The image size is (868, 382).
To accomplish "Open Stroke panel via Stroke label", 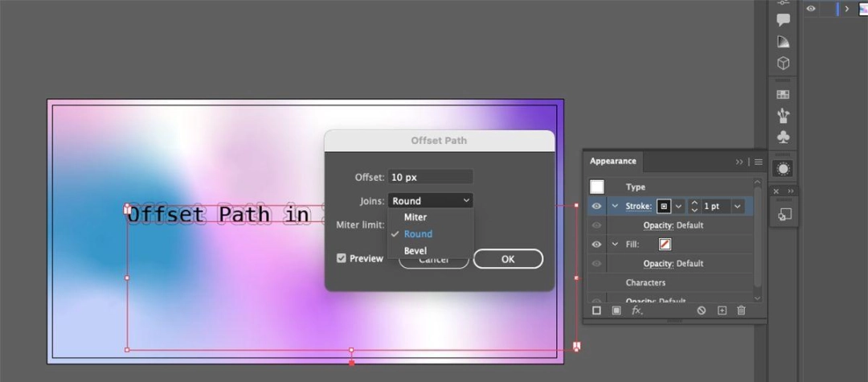I will coord(639,207).
